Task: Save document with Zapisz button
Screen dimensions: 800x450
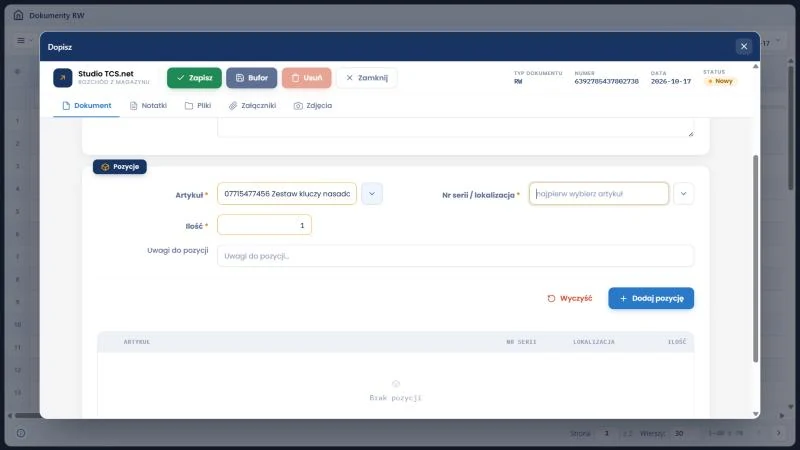Action: (x=194, y=78)
